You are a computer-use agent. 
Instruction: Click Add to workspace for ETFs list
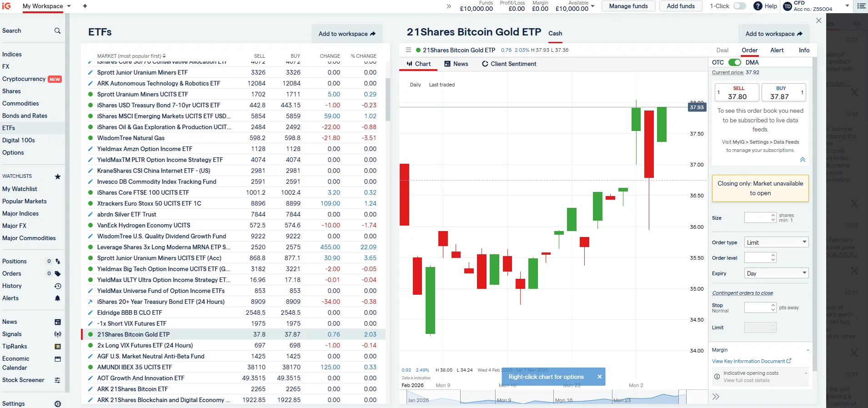[347, 34]
